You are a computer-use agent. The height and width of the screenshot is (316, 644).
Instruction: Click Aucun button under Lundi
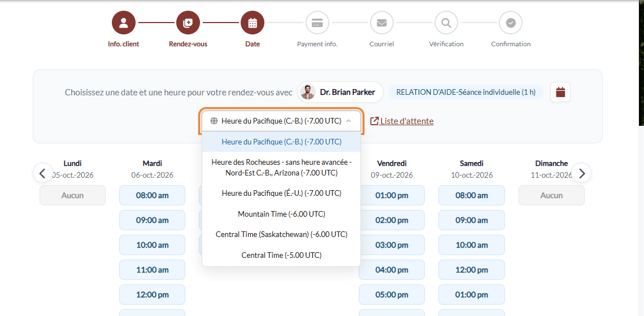pyautogui.click(x=73, y=195)
